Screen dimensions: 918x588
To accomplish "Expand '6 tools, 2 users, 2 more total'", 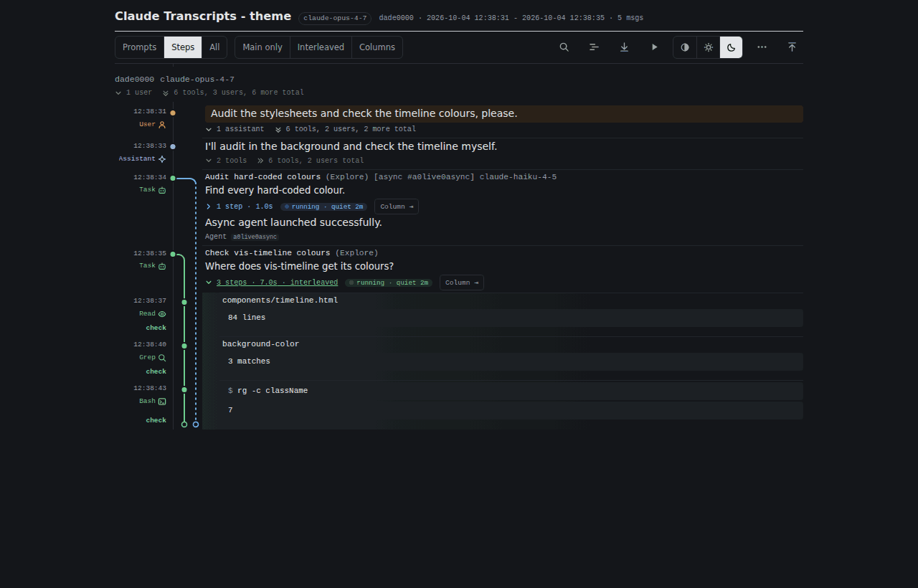I will click(346, 129).
